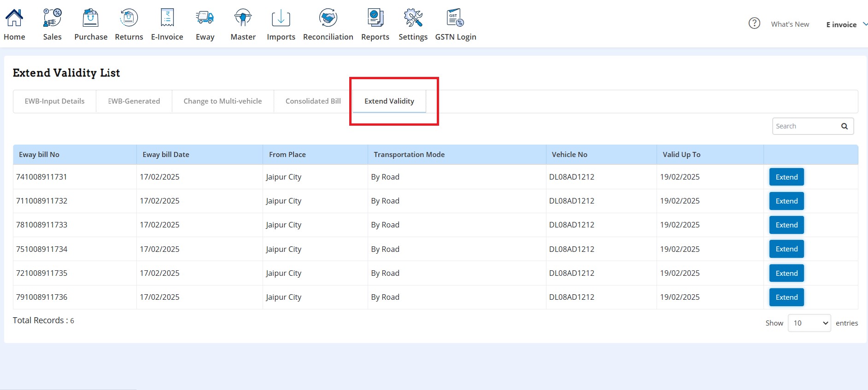
Task: Open the Imports download icon
Action: point(281,18)
